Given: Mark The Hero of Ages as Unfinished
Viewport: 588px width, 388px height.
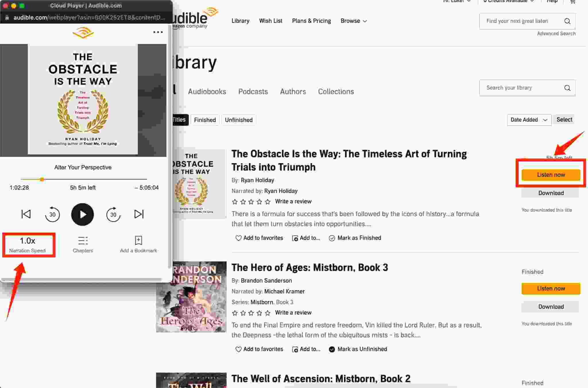Looking at the screenshot, I should 358,349.
